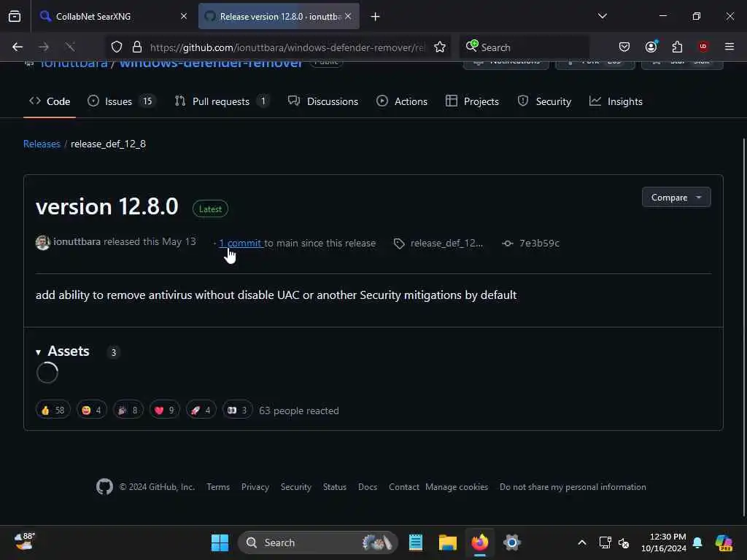This screenshot has height=560, width=747.
Task: Open Firefox View in tab bar
Action: coord(15,16)
